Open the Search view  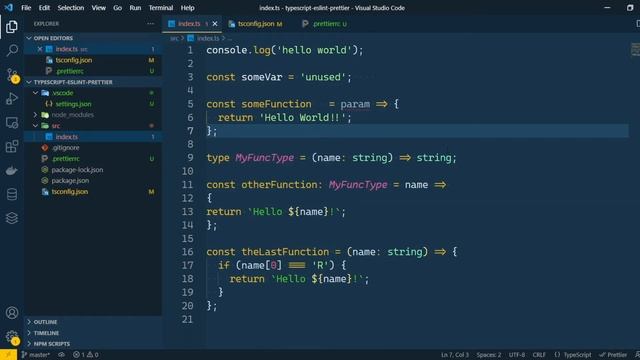click(x=12, y=51)
